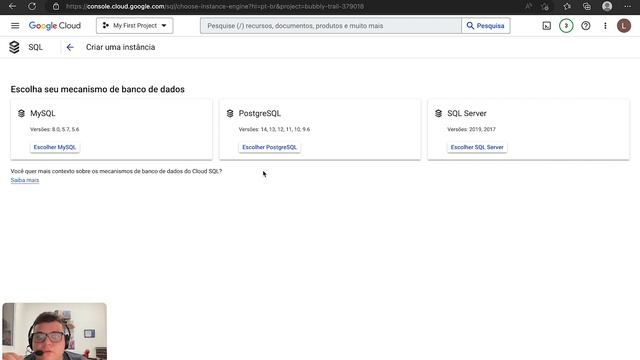Open the browser collections icon
This screenshot has height=360, width=640.
(587, 7)
